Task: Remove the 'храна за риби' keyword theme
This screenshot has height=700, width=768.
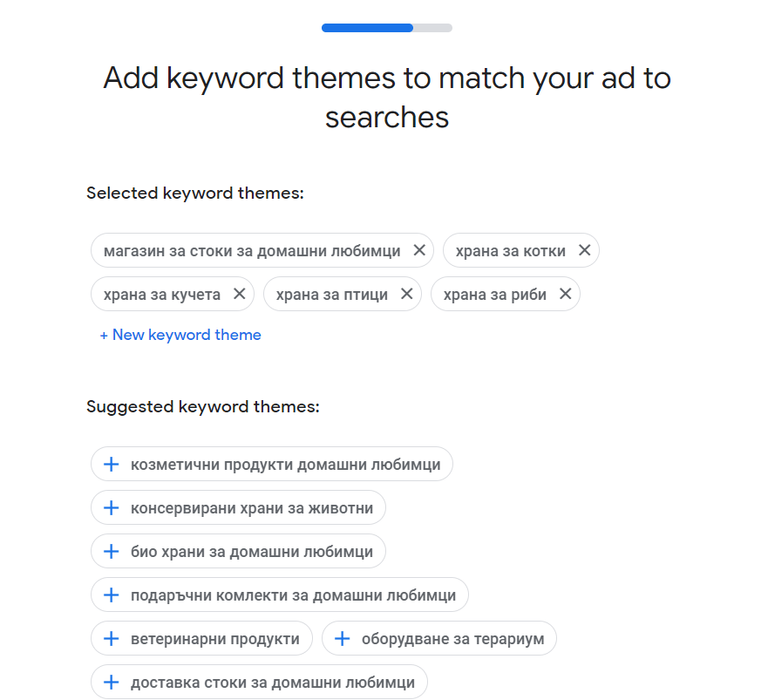Action: pyautogui.click(x=565, y=294)
